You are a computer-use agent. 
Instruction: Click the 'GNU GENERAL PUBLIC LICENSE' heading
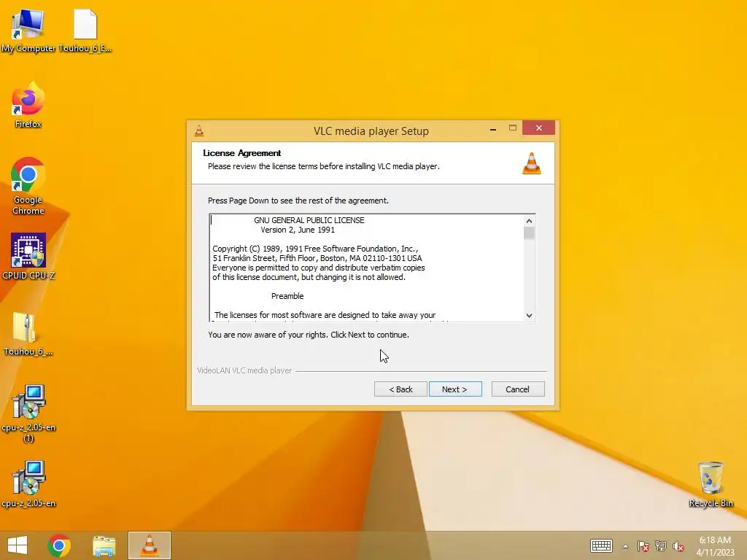point(309,220)
